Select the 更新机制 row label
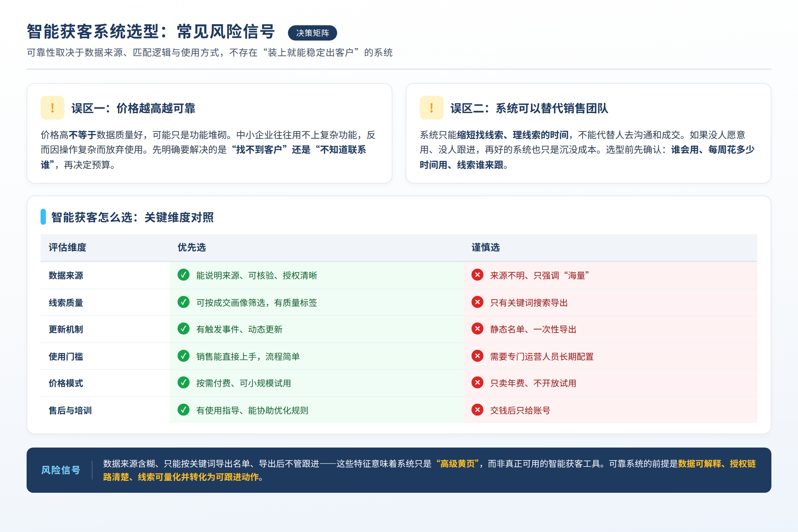 point(66,330)
